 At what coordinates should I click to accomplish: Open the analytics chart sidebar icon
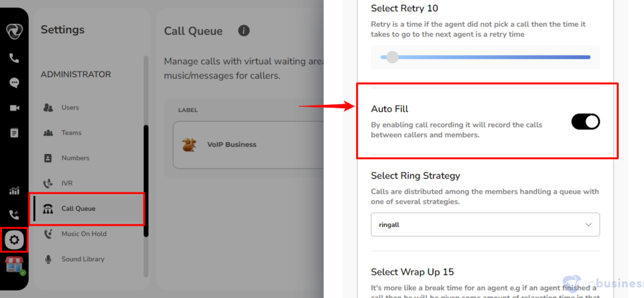(x=14, y=190)
